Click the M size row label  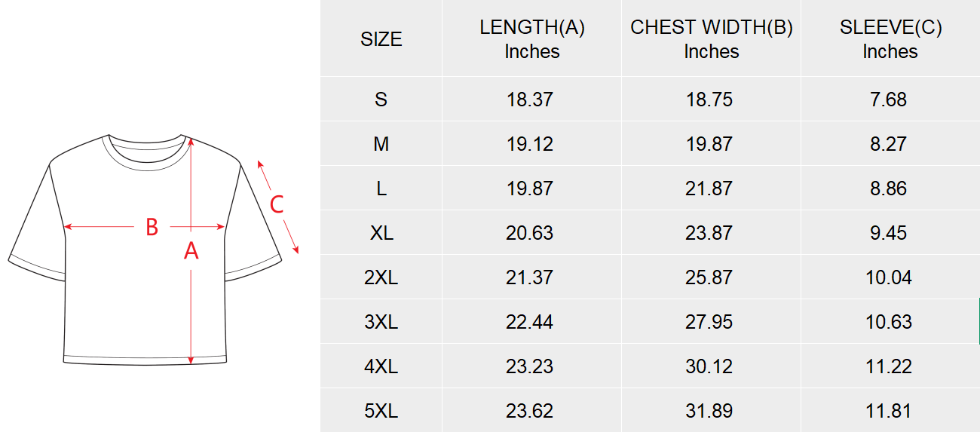click(x=381, y=144)
